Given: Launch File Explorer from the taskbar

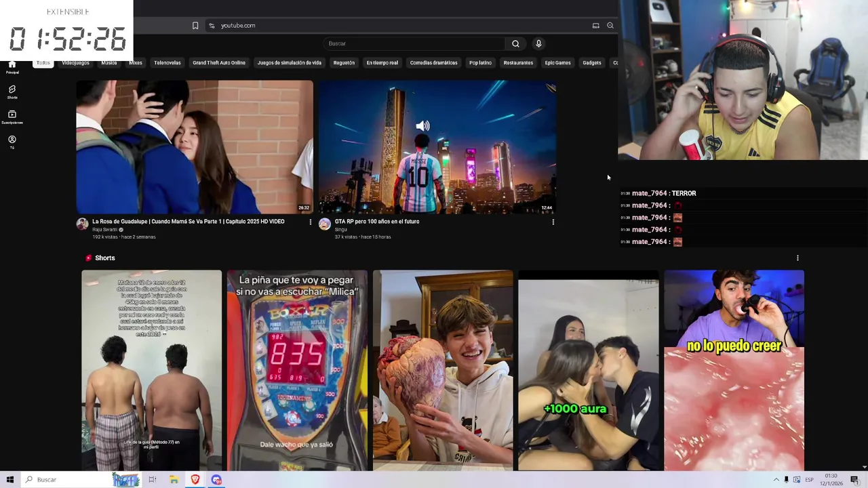Looking at the screenshot, I should 174,480.
